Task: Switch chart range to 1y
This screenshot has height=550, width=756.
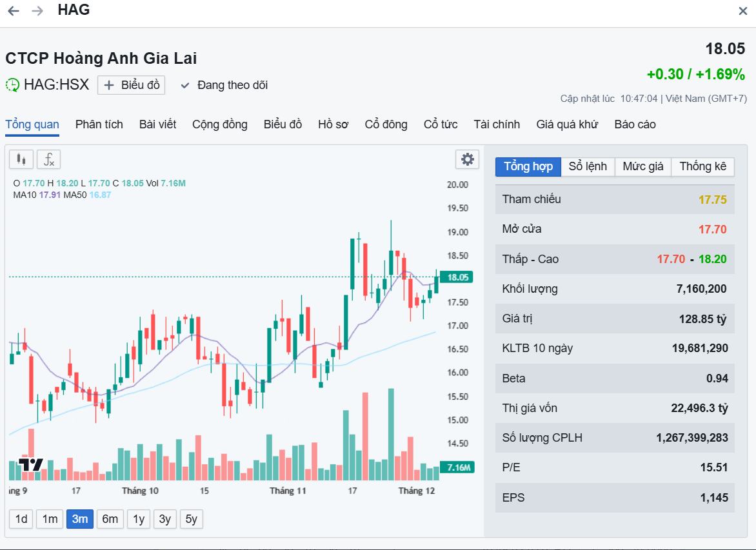Action: (x=138, y=519)
